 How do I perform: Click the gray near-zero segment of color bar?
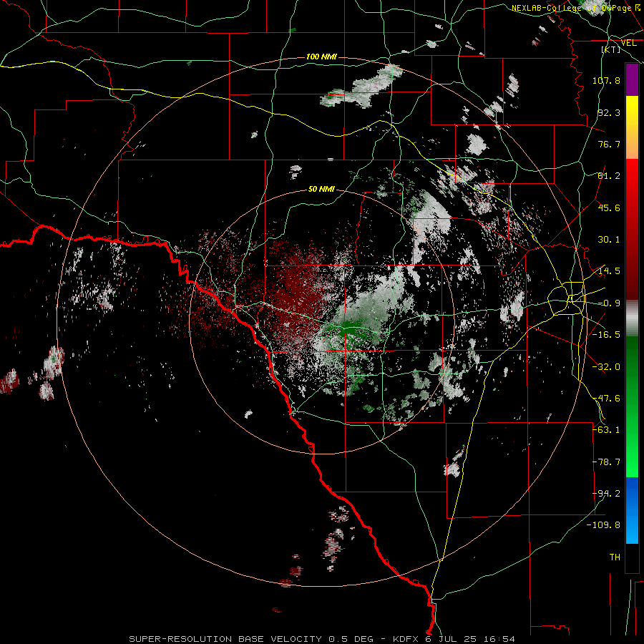632,319
